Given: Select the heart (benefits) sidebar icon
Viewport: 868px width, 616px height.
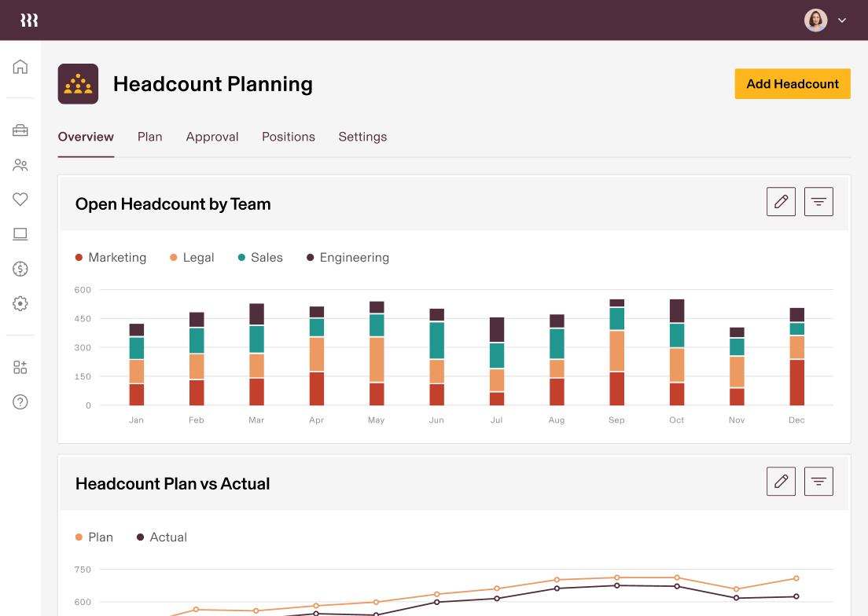Looking at the screenshot, I should (20, 200).
